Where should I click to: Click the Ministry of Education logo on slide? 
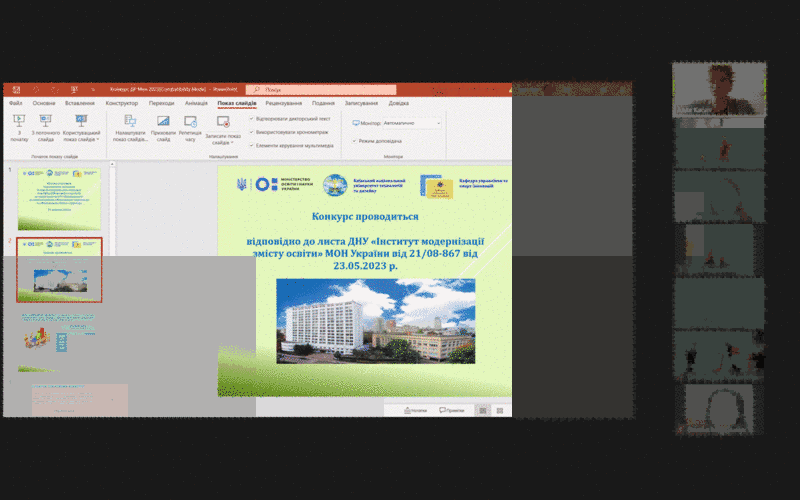[274, 184]
